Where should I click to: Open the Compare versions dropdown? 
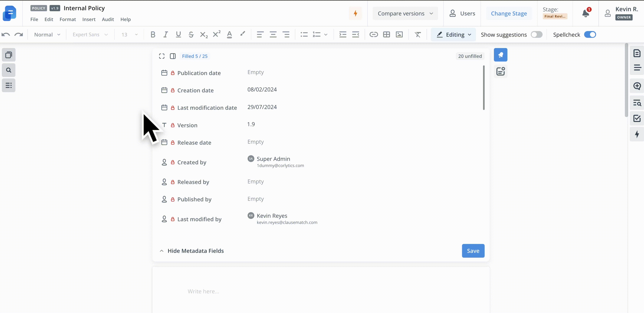coord(405,13)
